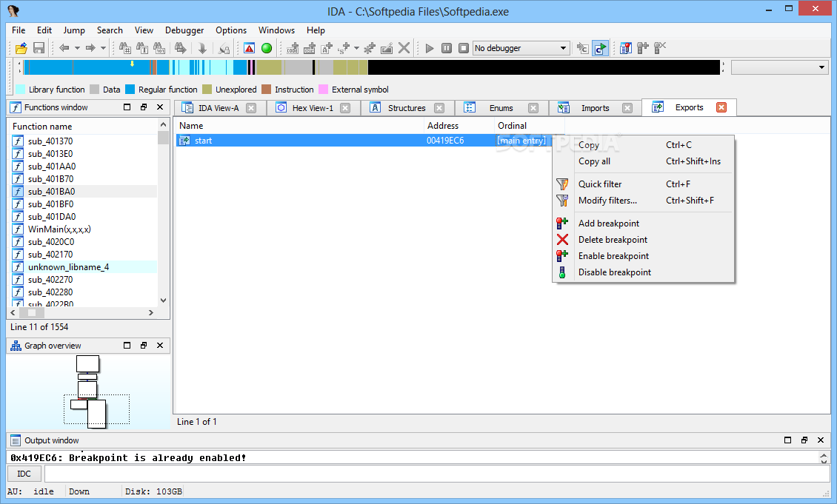This screenshot has height=504, width=837.
Task: Sort exports by the Ordinal column header
Action: [530, 126]
